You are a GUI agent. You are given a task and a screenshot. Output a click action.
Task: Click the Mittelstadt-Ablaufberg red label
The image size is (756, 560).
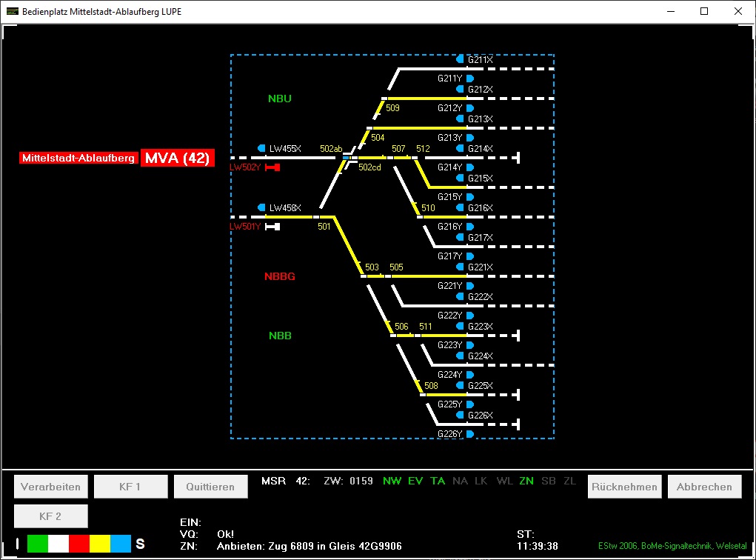pos(78,159)
